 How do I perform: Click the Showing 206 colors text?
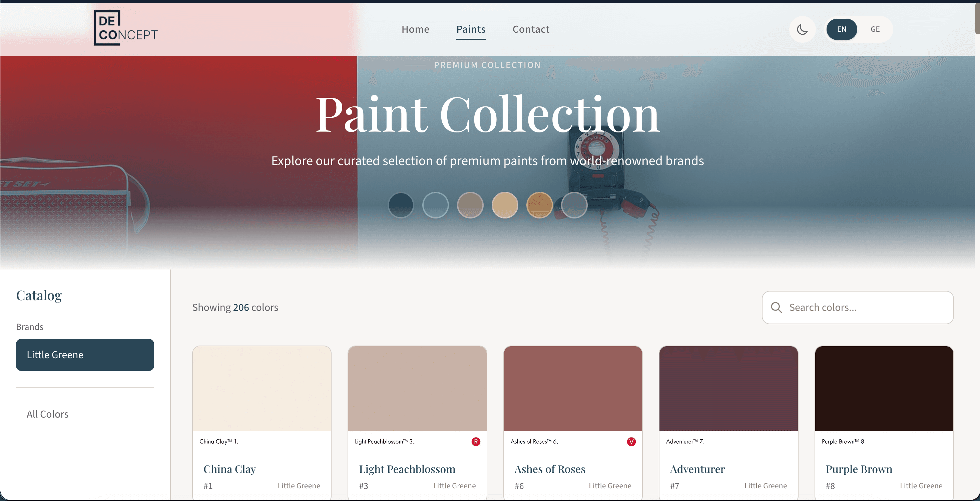235,308
